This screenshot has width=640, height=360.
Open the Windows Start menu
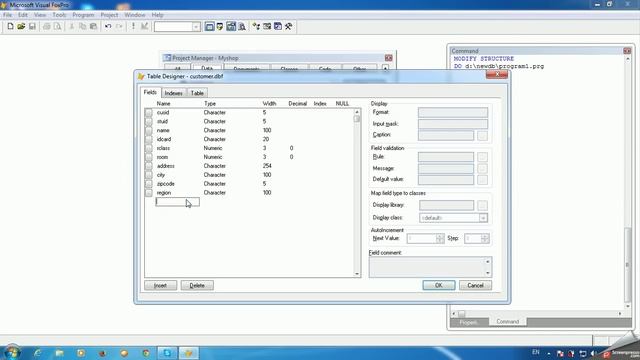pyautogui.click(x=12, y=352)
